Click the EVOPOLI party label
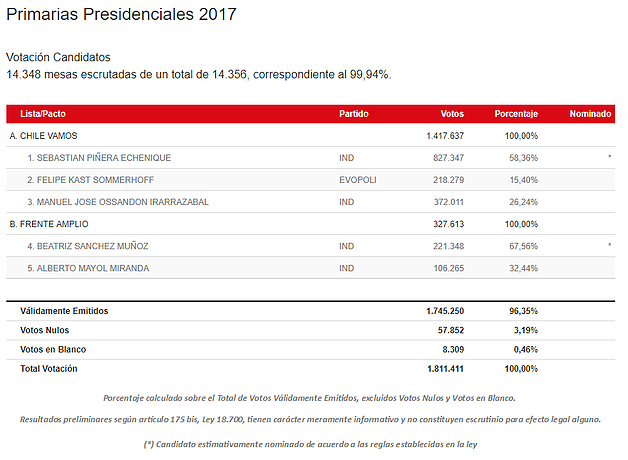The image size is (628, 460). [x=357, y=180]
